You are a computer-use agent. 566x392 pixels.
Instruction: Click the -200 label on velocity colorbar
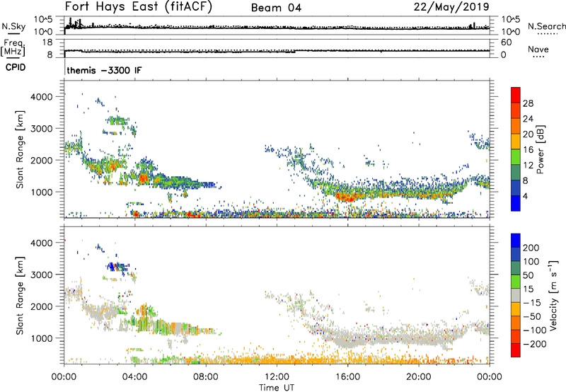point(534,344)
